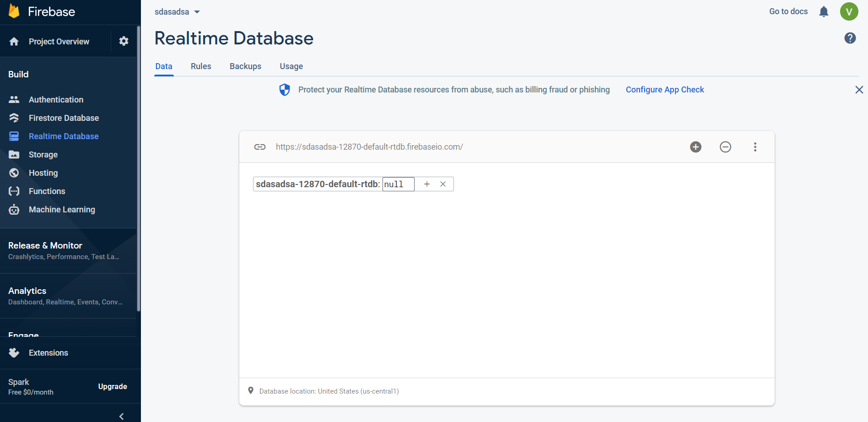
Task: Collapse the sidebar with the chevron arrow
Action: 121,416
